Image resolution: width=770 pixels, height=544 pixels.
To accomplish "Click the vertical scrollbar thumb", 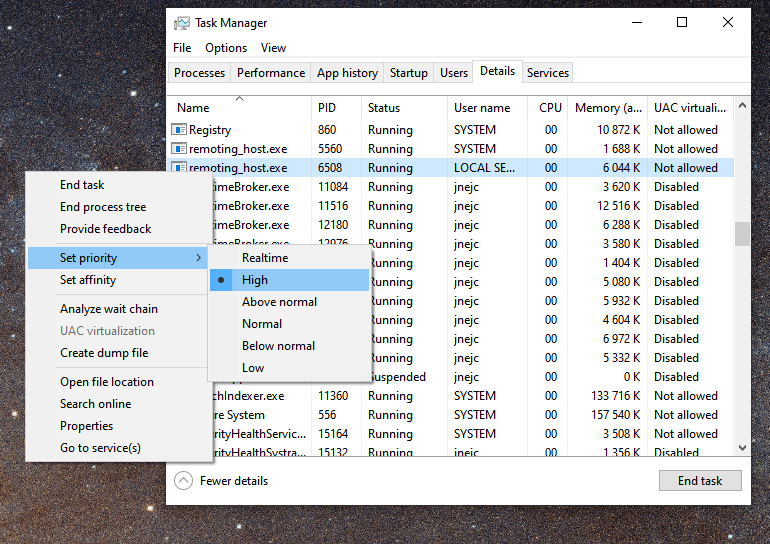I will coord(742,233).
